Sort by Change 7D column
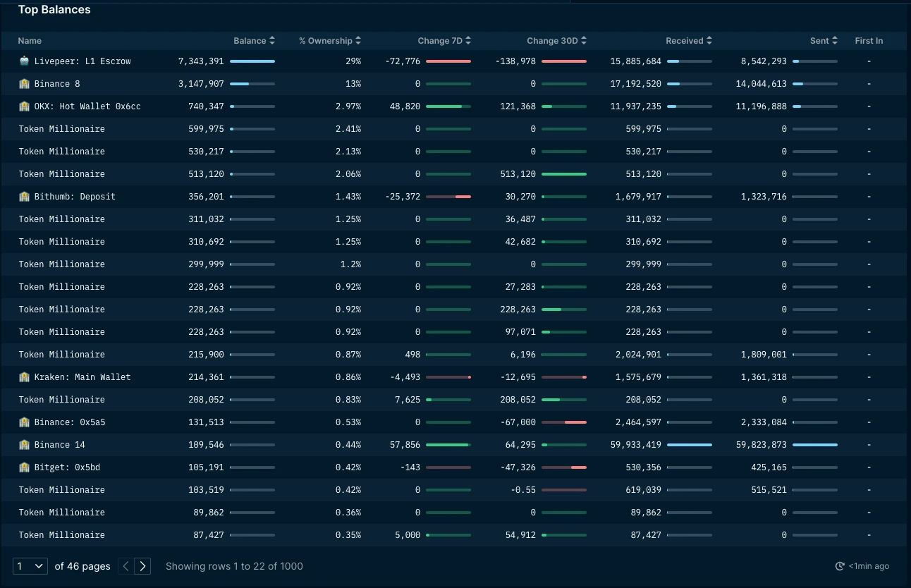911x588 pixels. [444, 41]
